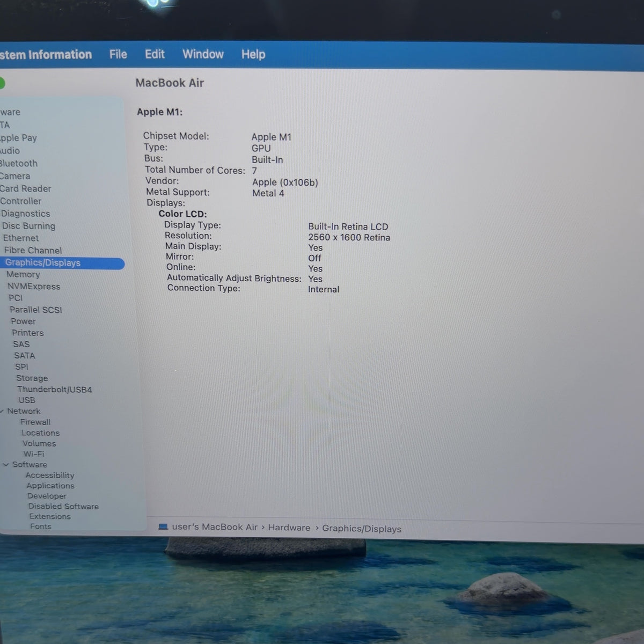Select Power in the sidebar
Viewport: 644px width, 644px height.
pos(23,321)
